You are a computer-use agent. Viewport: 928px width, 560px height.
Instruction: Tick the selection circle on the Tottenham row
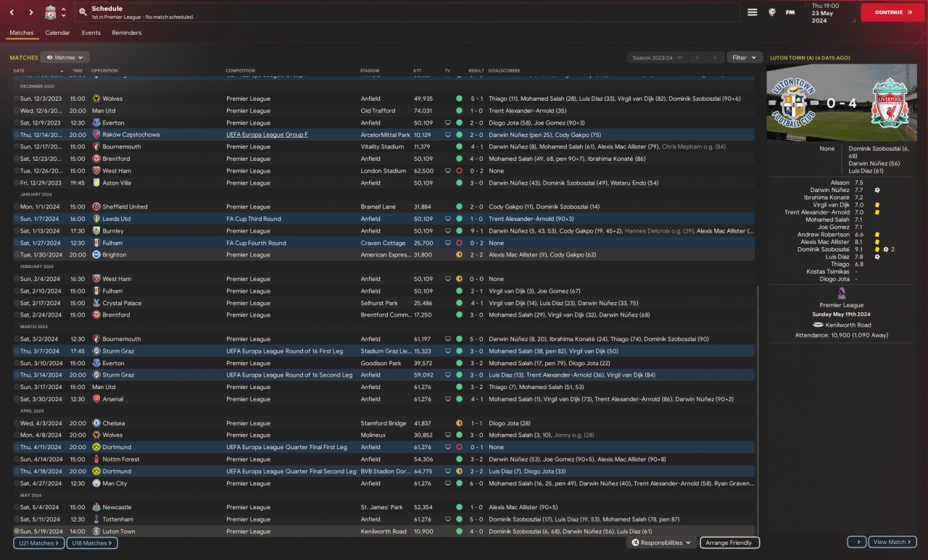[16, 519]
